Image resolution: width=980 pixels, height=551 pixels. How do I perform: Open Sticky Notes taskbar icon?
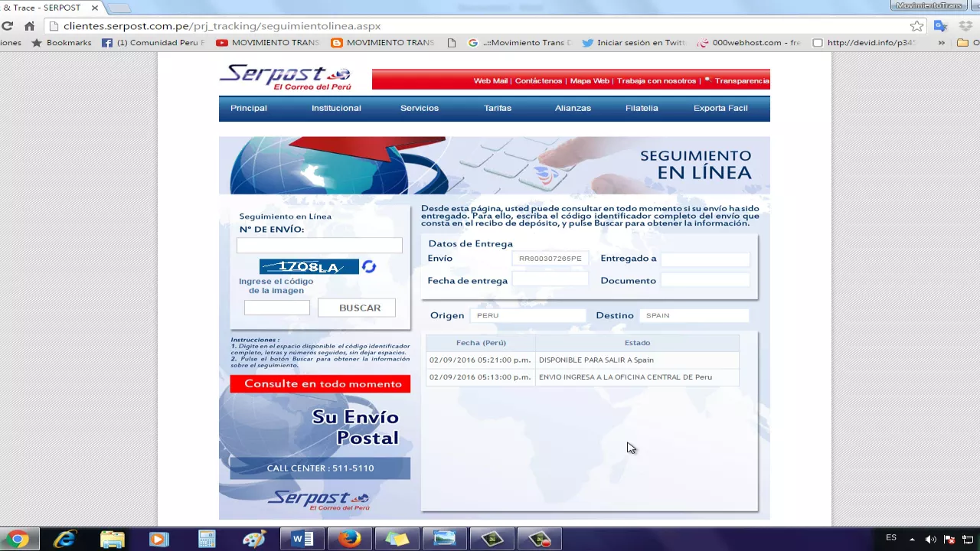pos(397,540)
